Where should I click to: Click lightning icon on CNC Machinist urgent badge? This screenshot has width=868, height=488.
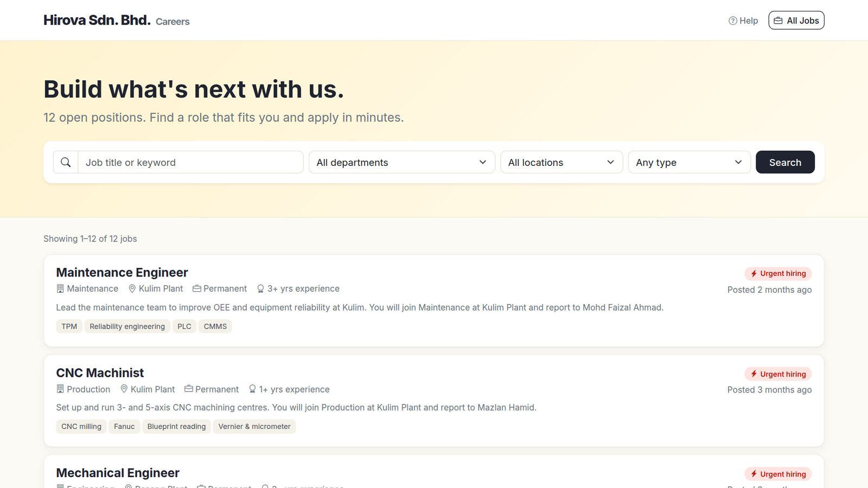(x=754, y=374)
